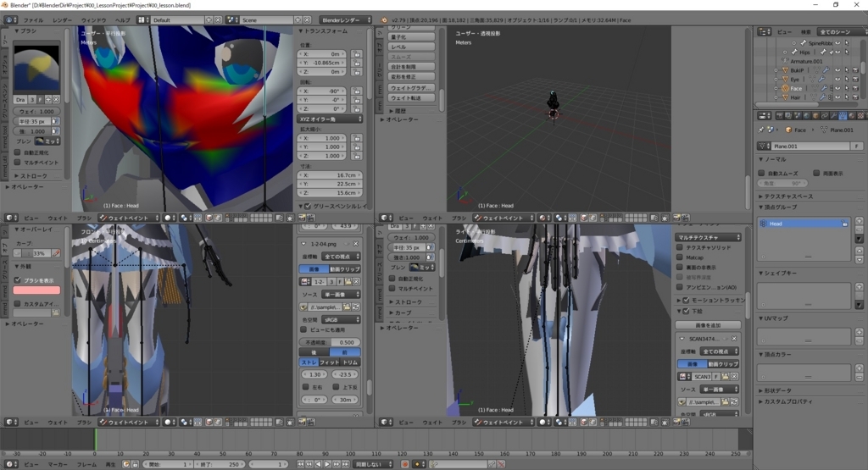Click the 合計を制限 button
The height and width of the screenshot is (470, 868).
click(x=411, y=67)
